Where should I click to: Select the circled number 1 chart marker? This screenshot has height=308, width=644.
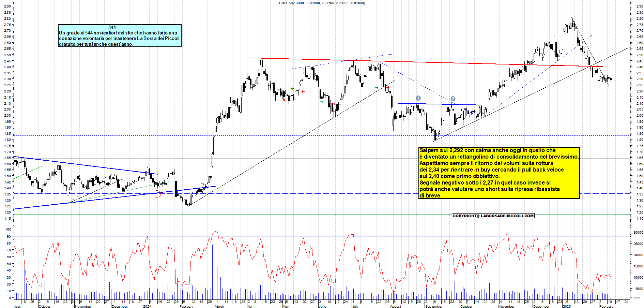[x=418, y=98]
